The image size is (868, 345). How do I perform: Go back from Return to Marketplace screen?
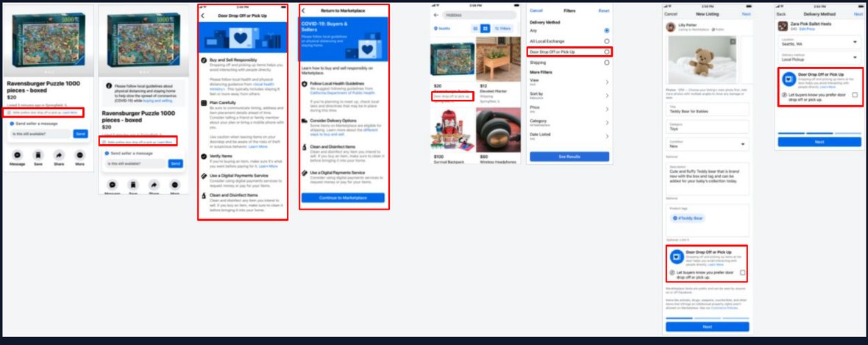[x=303, y=10]
